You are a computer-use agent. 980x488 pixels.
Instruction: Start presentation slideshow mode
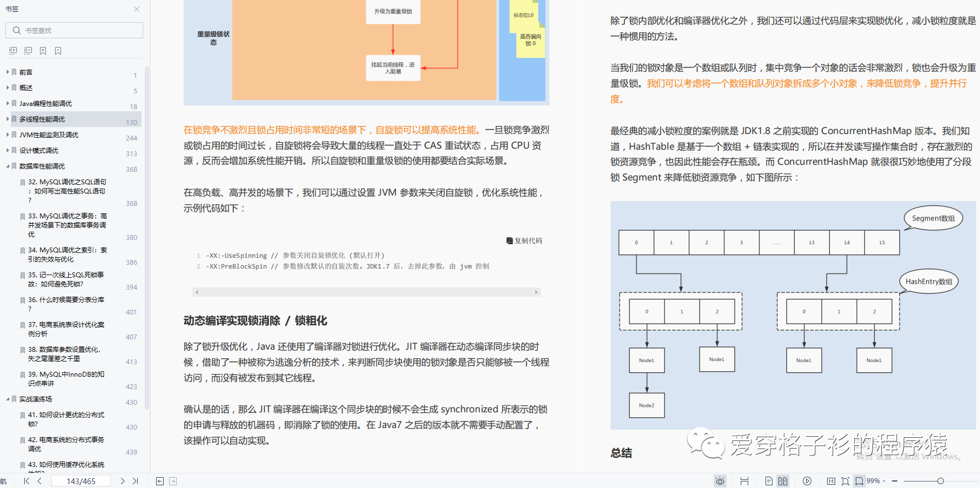pos(807,480)
